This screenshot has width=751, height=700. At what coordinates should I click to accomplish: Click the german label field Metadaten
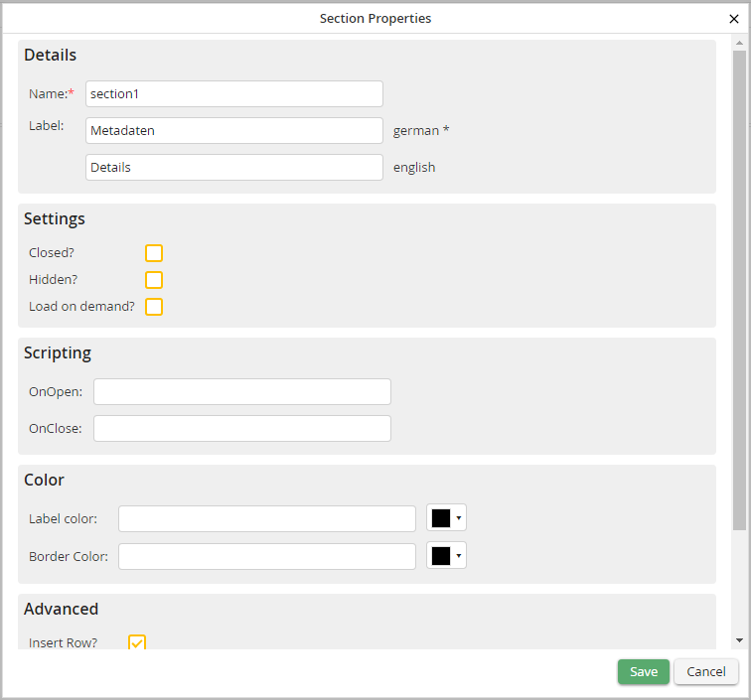(x=234, y=130)
